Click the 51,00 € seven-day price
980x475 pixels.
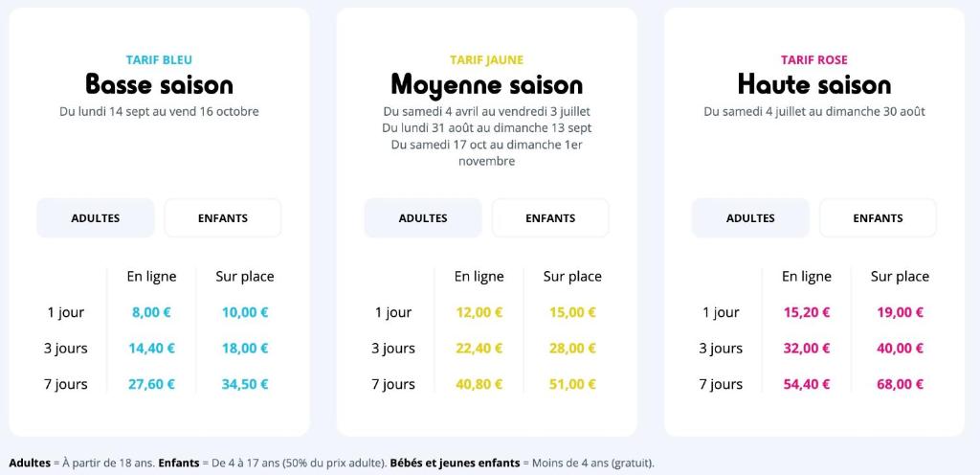pyautogui.click(x=572, y=384)
